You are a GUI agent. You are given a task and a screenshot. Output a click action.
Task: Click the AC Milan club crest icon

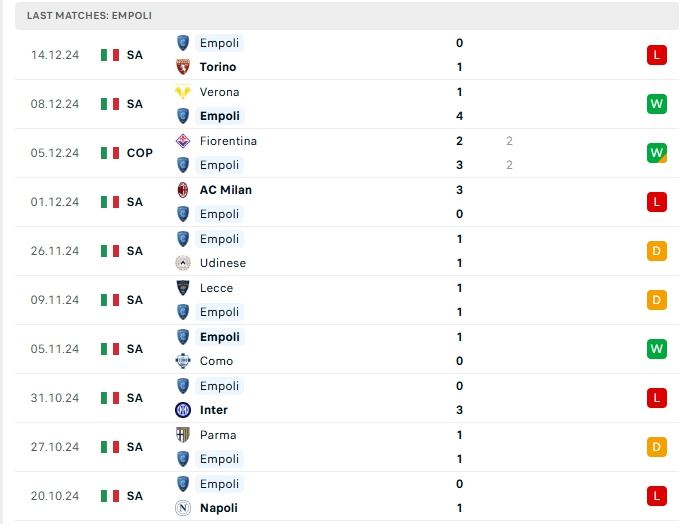pos(183,190)
